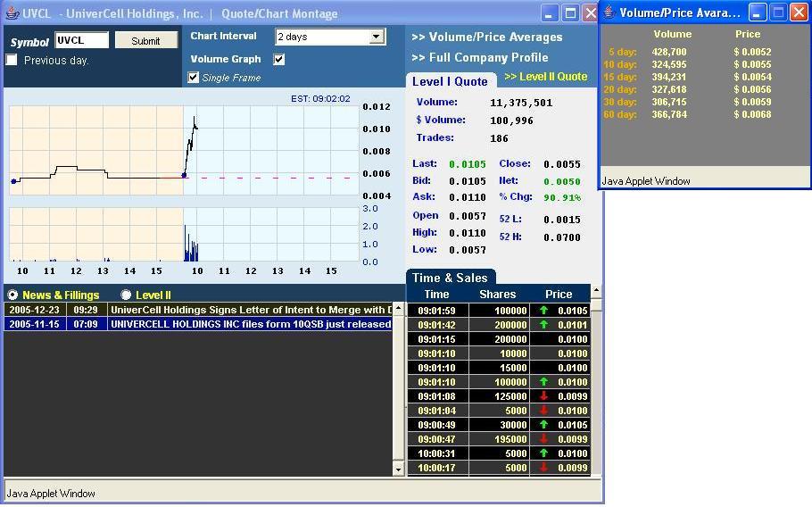Viewport: 812px width, 507px height.
Task: Uncheck the Single Frame checkbox
Action: pyautogui.click(x=193, y=78)
